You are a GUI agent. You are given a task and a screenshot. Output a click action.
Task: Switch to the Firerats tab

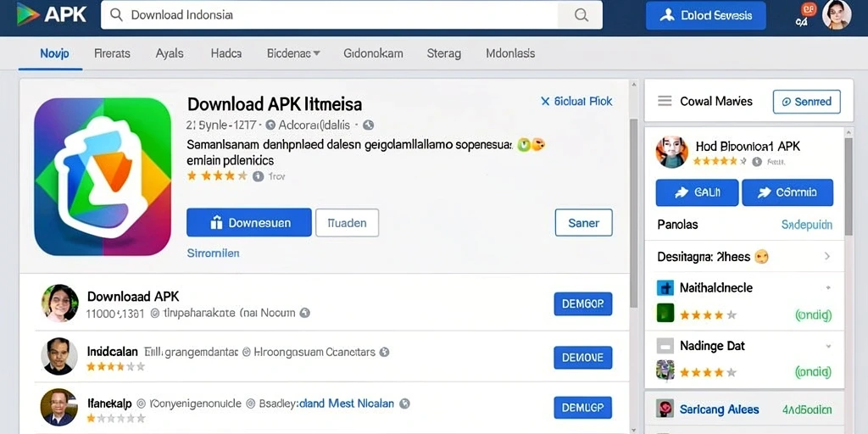click(x=113, y=53)
